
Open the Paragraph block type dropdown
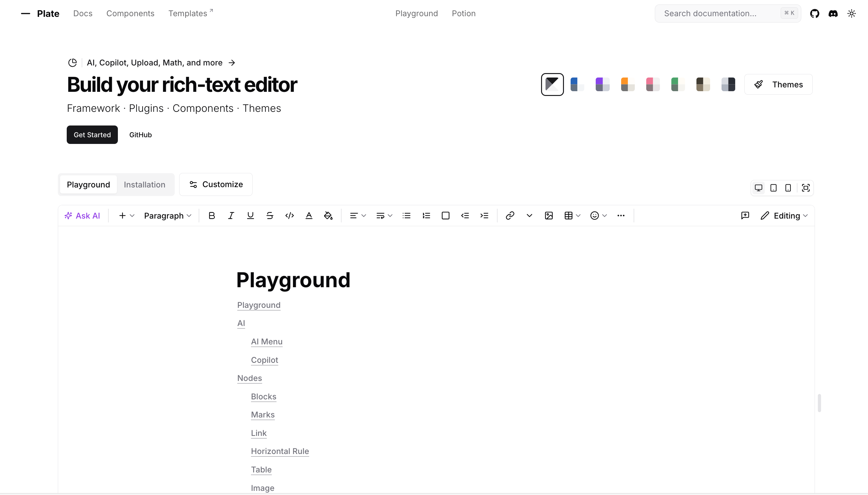167,215
